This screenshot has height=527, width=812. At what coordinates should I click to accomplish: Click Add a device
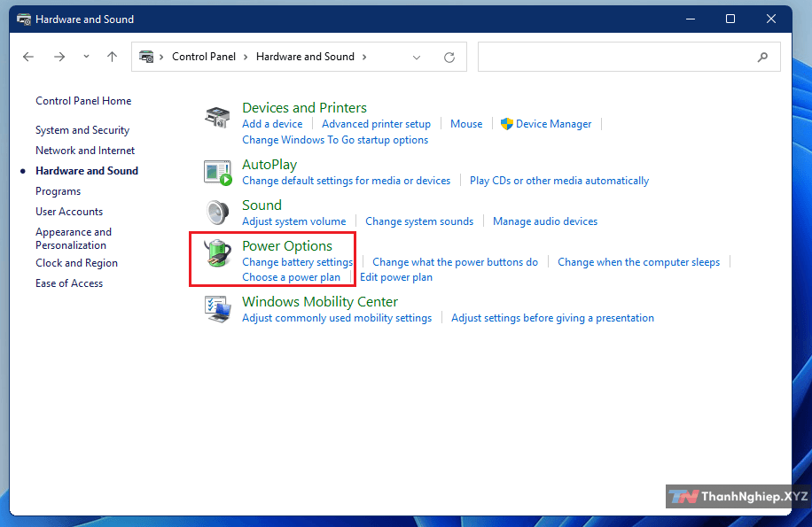tap(272, 124)
